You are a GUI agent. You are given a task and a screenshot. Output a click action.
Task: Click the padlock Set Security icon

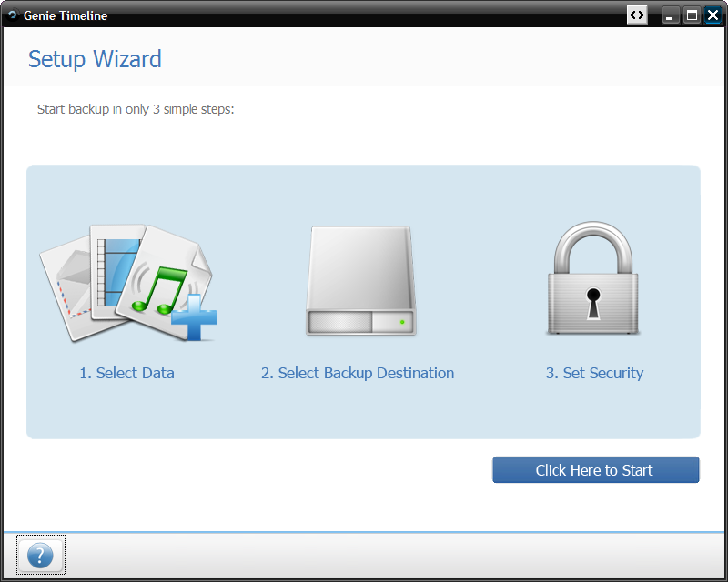pyautogui.click(x=593, y=278)
